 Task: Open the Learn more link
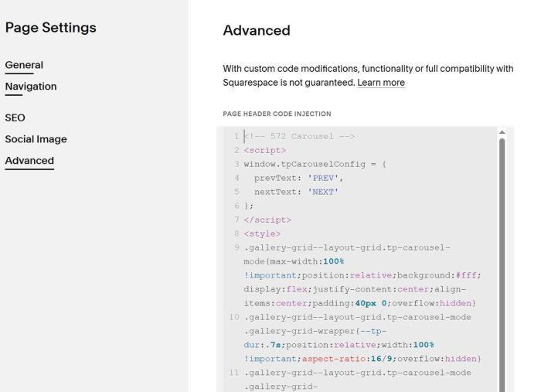point(380,83)
